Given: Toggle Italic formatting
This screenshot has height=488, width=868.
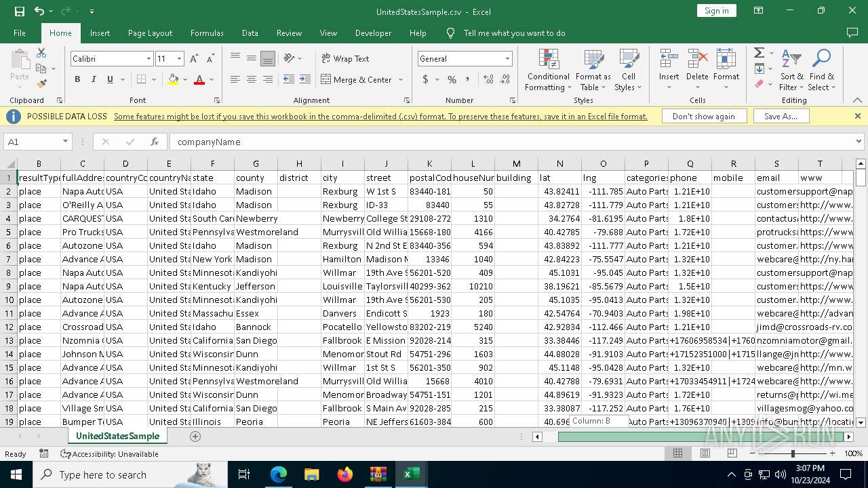Looking at the screenshot, I should [94, 79].
